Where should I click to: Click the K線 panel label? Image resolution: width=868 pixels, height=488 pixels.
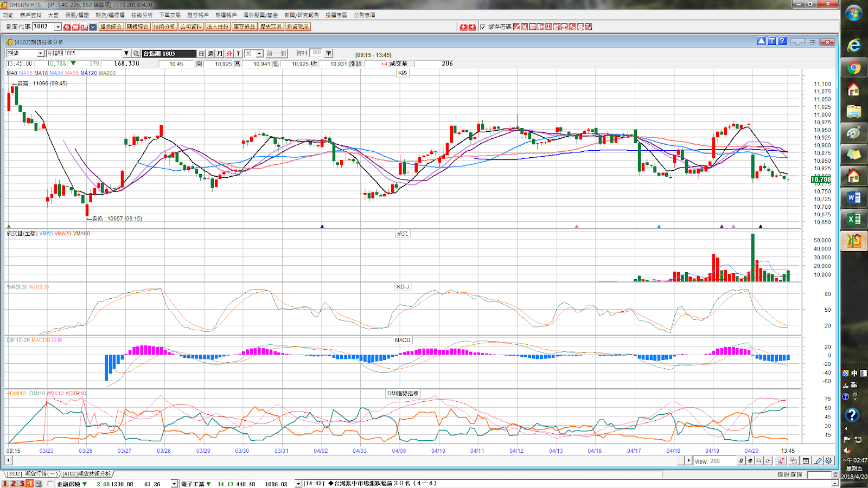pyautogui.click(x=403, y=73)
